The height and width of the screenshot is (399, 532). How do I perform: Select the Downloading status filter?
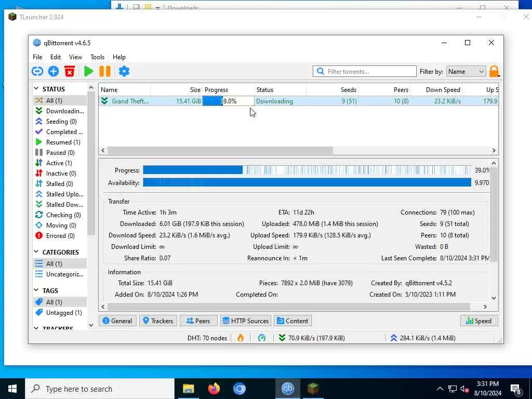click(60, 111)
